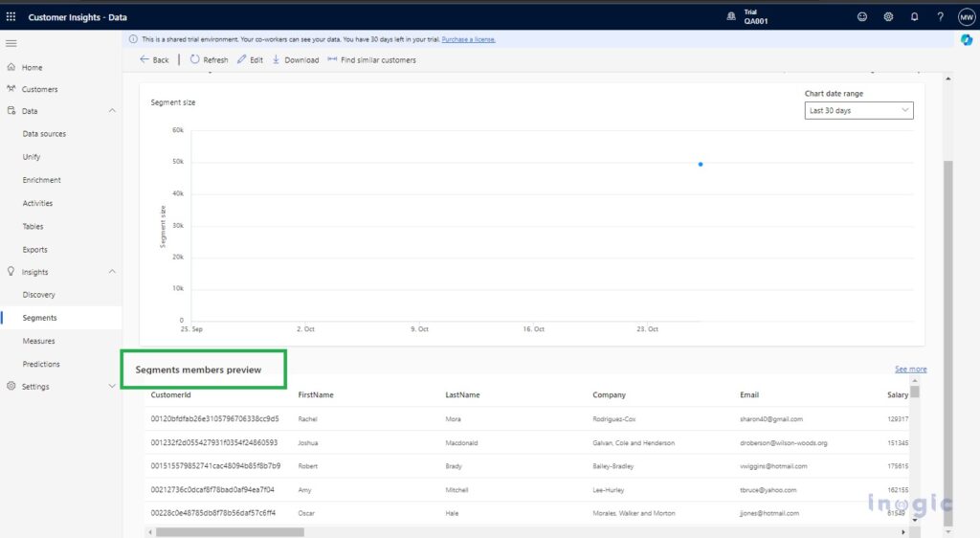Click the Refresh toolbar button

click(x=209, y=60)
